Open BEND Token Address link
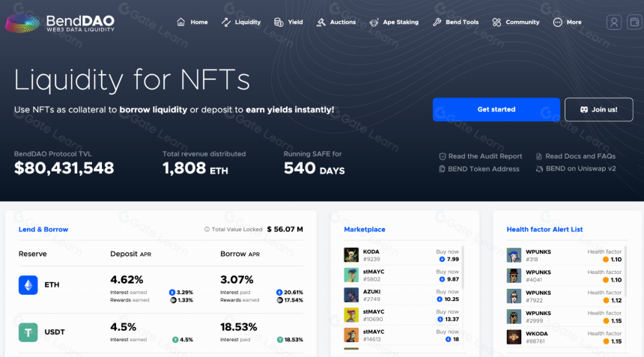Image resolution: width=644 pixels, height=357 pixels. pyautogui.click(x=479, y=168)
